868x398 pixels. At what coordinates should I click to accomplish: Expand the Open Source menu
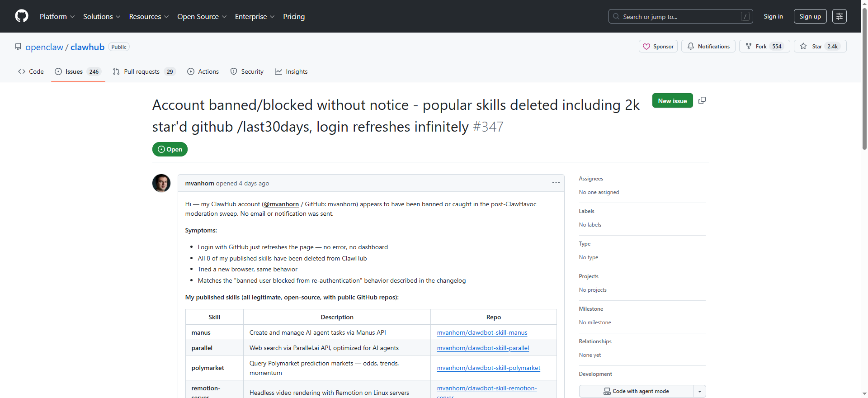pyautogui.click(x=202, y=16)
